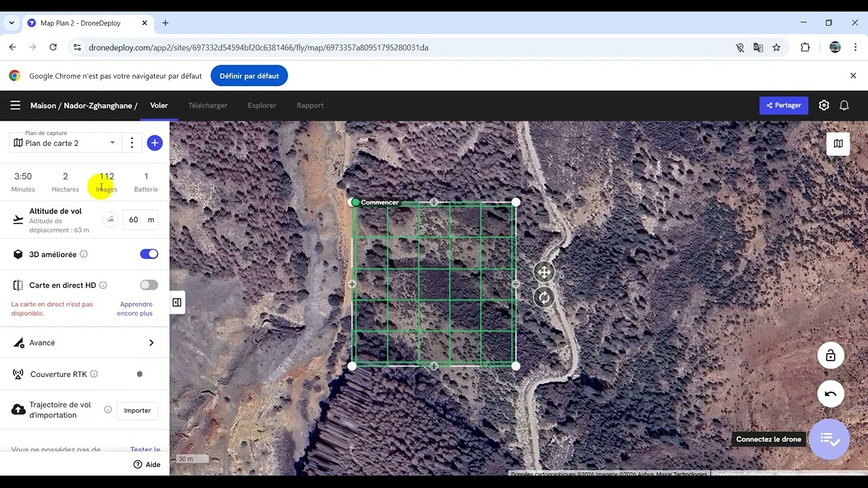Click the lock map button
The height and width of the screenshot is (488, 868).
[x=830, y=356]
